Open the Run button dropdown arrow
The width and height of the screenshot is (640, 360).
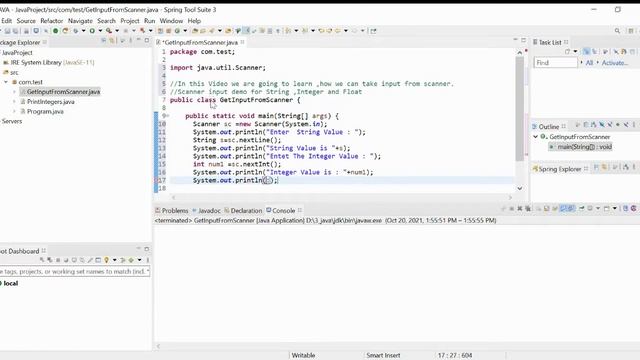click(x=100, y=31)
